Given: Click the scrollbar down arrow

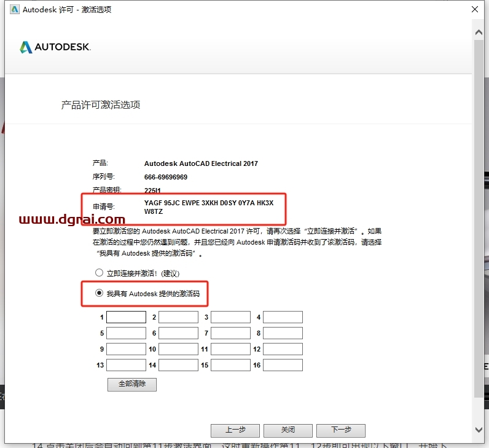Looking at the screenshot, I should (479, 430).
